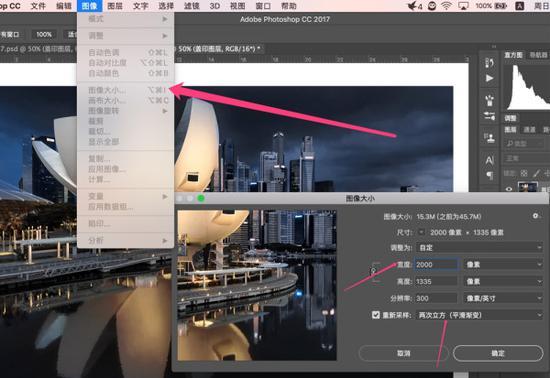Click the resolution 300 input field
Image resolution: width=550 pixels, height=378 pixels.
click(436, 298)
